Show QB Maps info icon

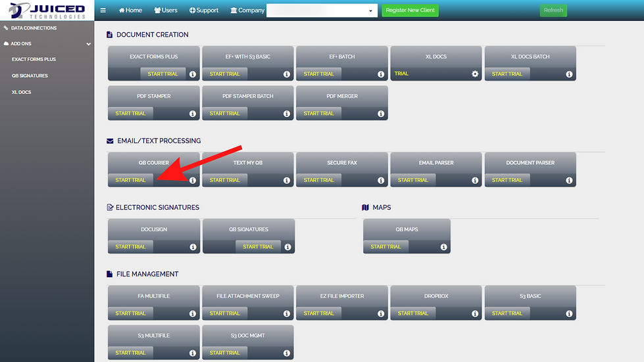click(443, 247)
